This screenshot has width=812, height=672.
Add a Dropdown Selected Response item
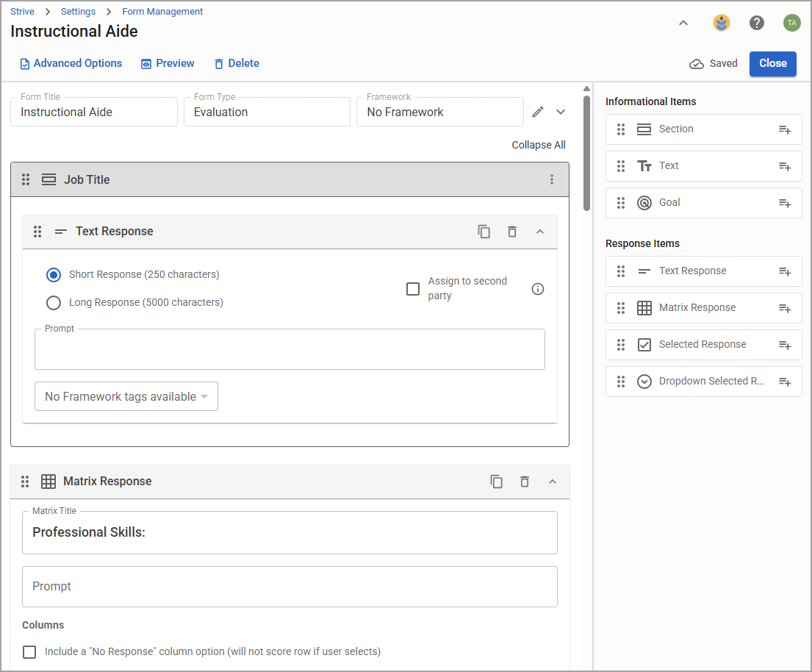785,382
